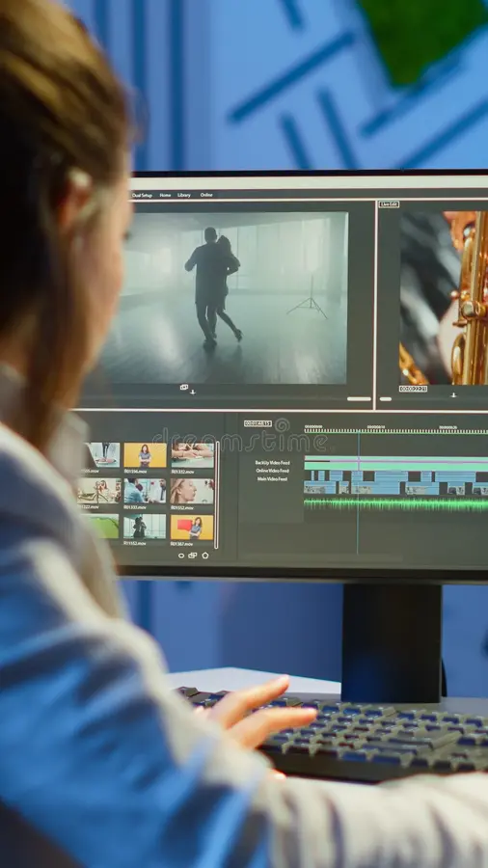Click the Live Edit label button
Screen dimensions: 488x868
tap(389, 204)
